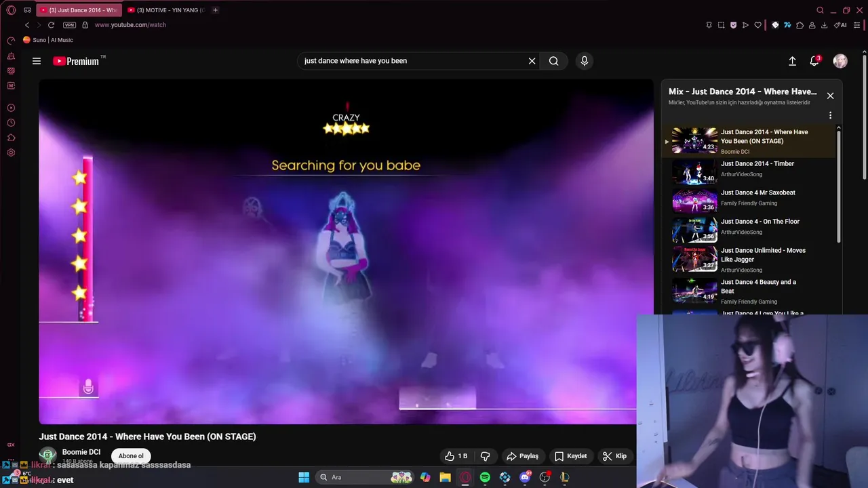This screenshot has height=488, width=868.
Task: Open the Opera main menu logo
Action: tap(11, 10)
